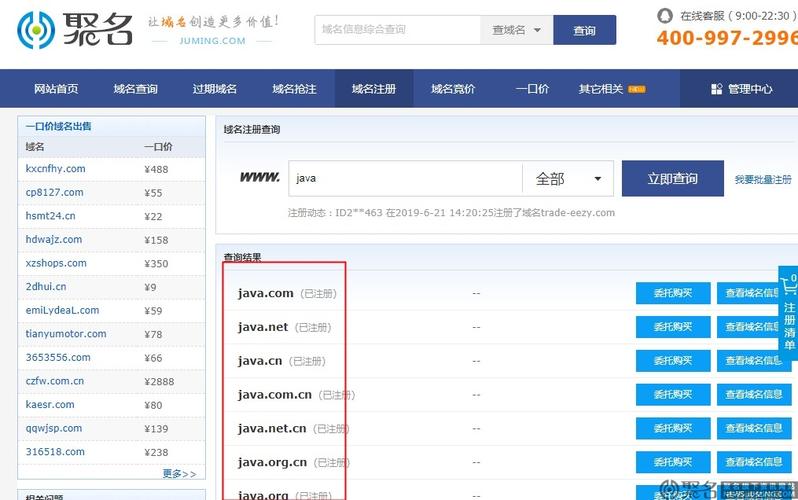
Task: Click 委托购买 for java.com
Action: [673, 293]
